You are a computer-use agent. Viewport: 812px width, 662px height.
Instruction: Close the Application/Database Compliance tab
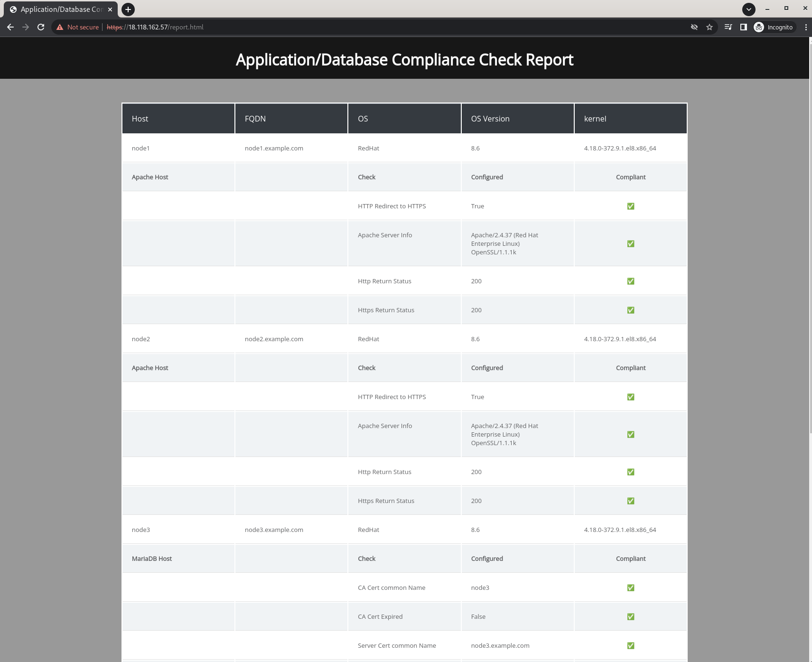[x=110, y=9]
